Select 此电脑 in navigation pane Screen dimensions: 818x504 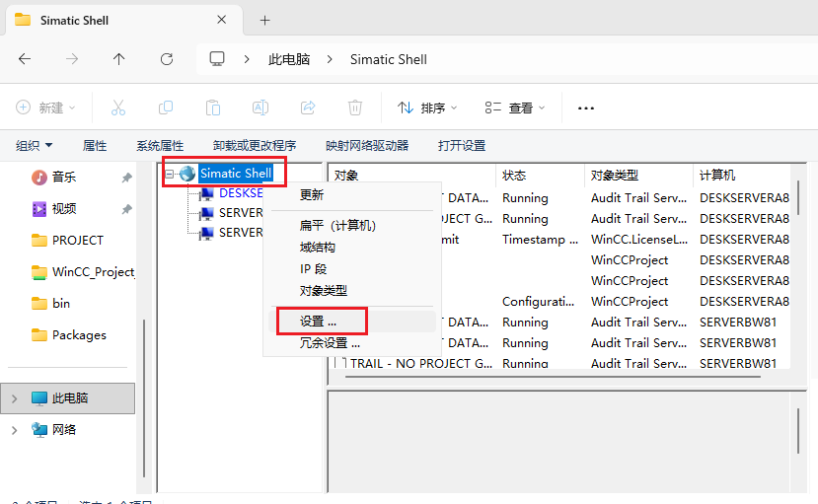(68, 398)
